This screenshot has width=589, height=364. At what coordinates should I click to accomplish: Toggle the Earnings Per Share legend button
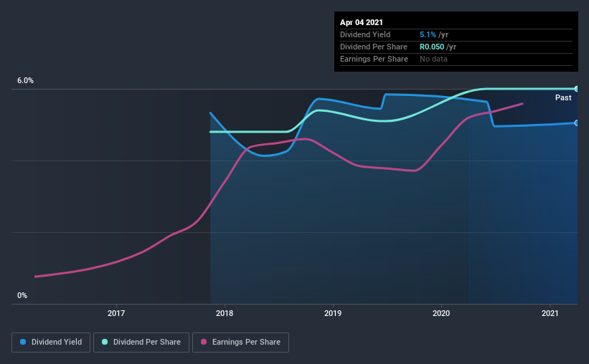[x=240, y=343]
